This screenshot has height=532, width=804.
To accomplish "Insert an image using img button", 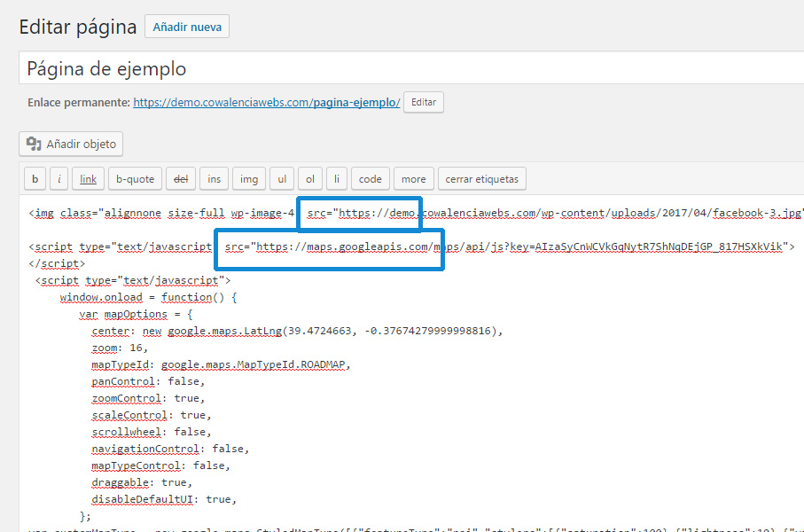I will pos(249,179).
